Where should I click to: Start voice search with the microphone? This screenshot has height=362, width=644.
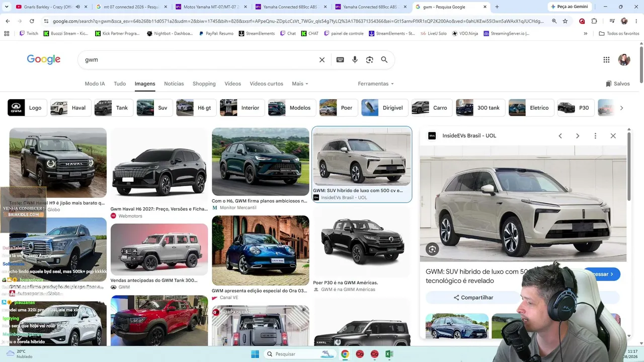(x=355, y=60)
